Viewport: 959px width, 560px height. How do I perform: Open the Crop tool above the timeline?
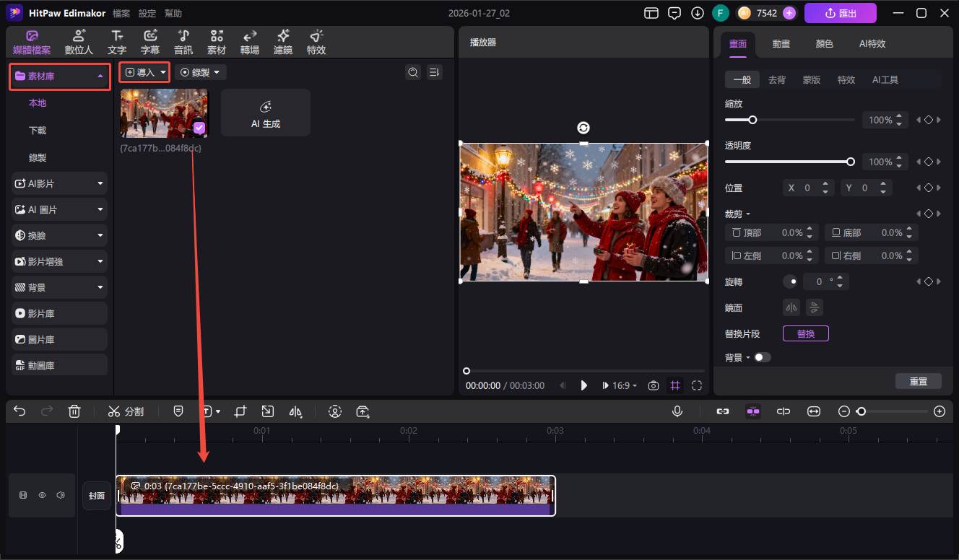tap(240, 411)
